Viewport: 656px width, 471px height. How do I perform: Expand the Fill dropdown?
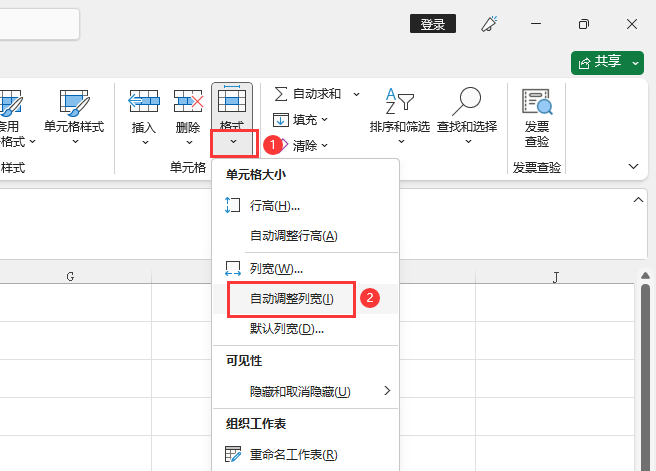click(x=325, y=120)
